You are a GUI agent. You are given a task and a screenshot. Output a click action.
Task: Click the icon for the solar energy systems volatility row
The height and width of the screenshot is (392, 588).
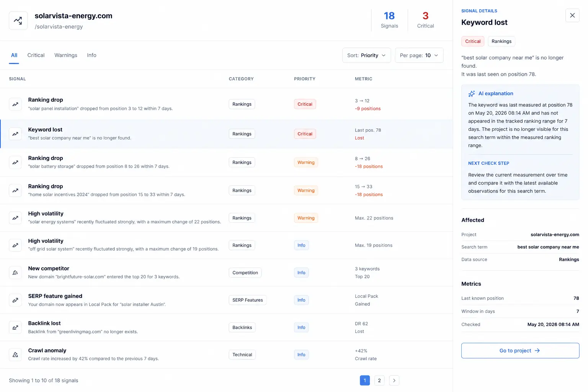pos(15,218)
